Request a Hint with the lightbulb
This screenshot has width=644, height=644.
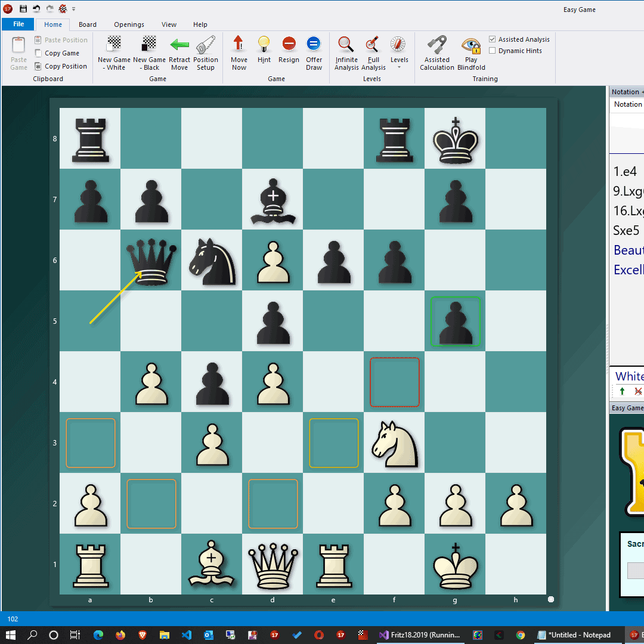pos(264,51)
